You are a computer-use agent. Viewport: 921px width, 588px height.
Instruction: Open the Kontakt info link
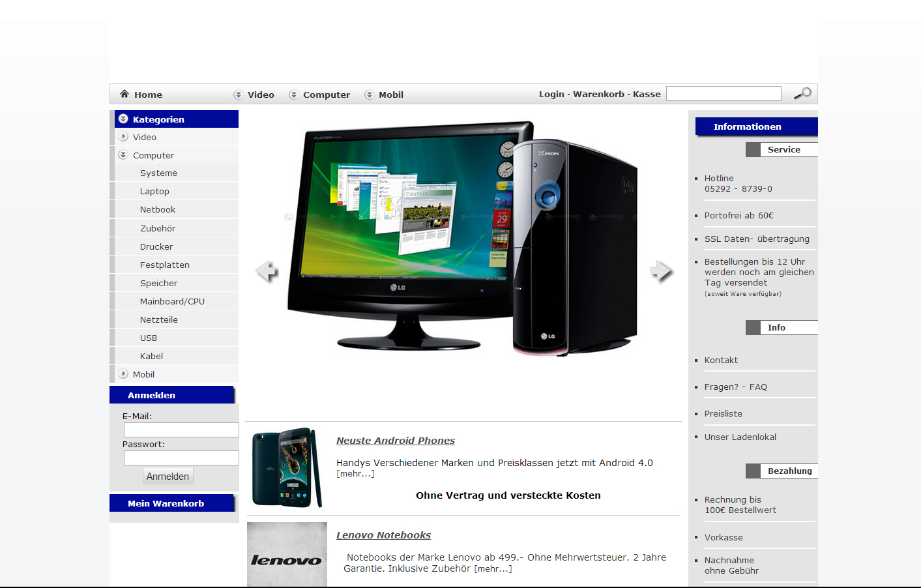[721, 360]
